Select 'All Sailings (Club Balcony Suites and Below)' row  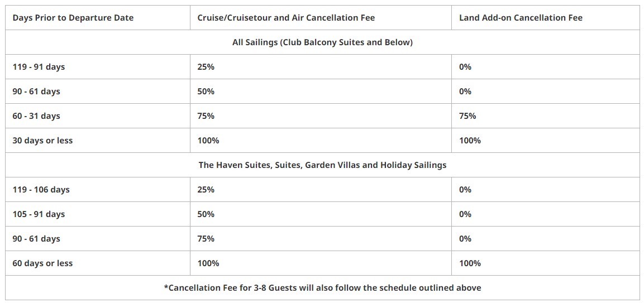pos(322,42)
